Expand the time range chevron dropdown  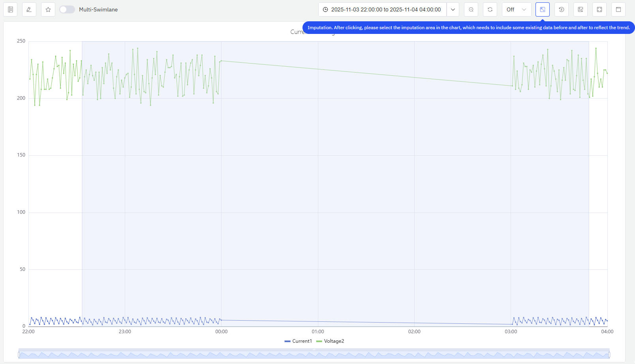[x=453, y=9]
